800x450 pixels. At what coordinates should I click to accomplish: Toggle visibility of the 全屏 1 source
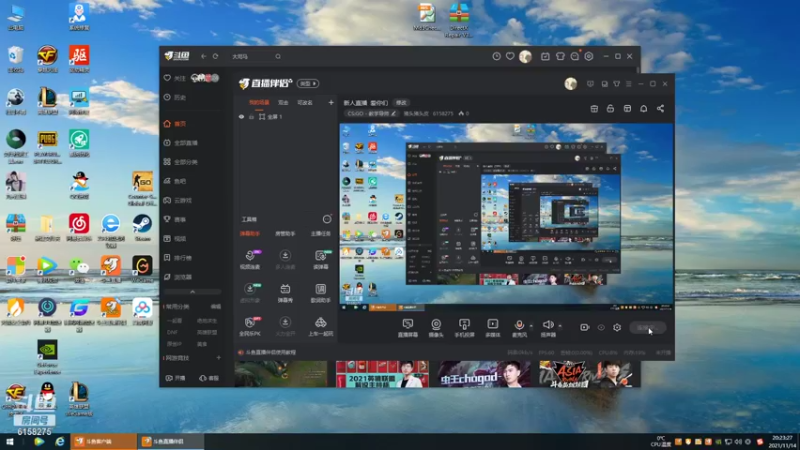coord(241,117)
